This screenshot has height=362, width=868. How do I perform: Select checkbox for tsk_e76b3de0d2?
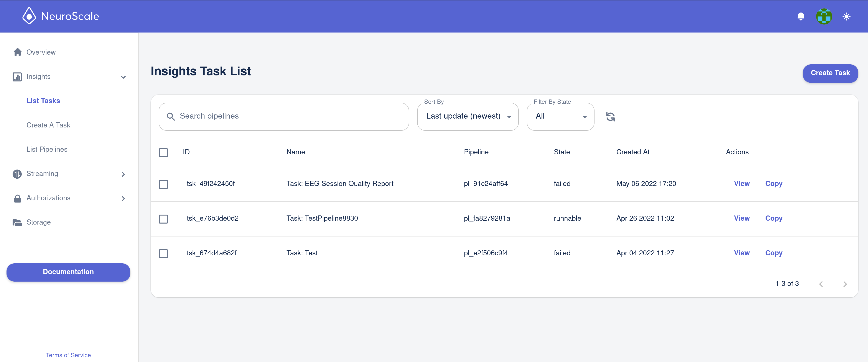[x=163, y=219]
